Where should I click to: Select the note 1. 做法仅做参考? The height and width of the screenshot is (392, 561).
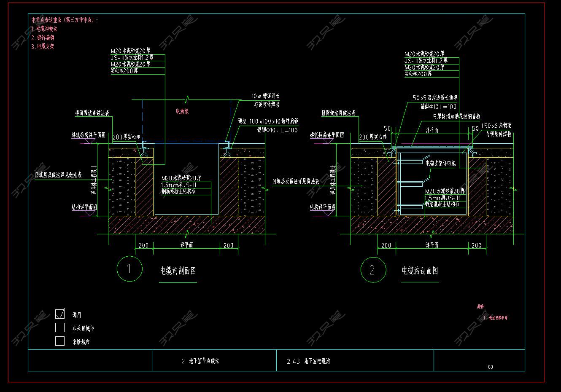tap(496, 317)
